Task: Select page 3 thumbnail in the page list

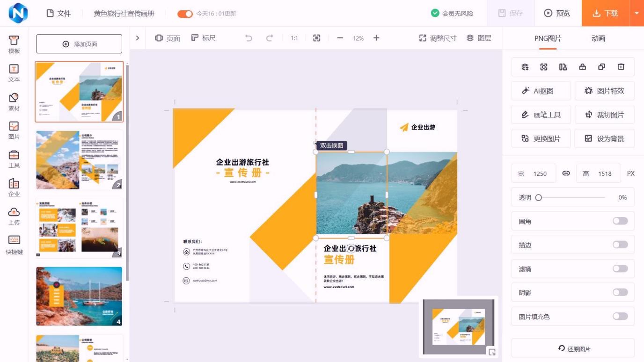Action: point(79,228)
